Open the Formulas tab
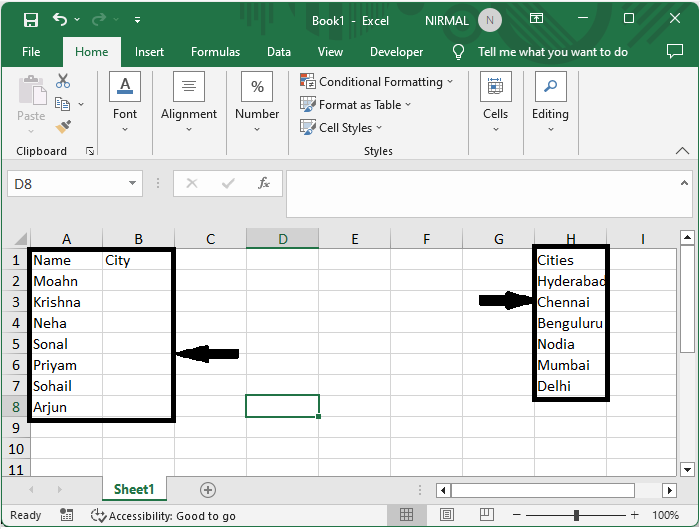This screenshot has height=529, width=700. pyautogui.click(x=215, y=52)
